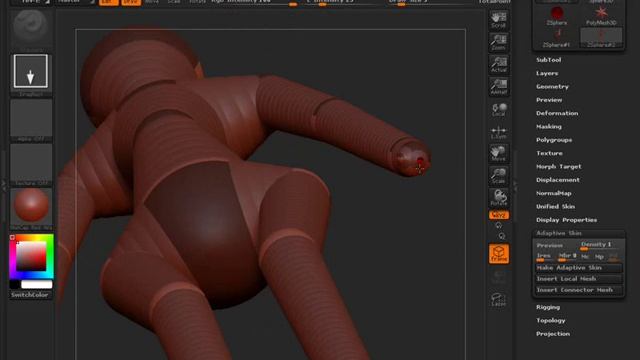Expand the Preview section
640x360 pixels.
(x=549, y=100)
